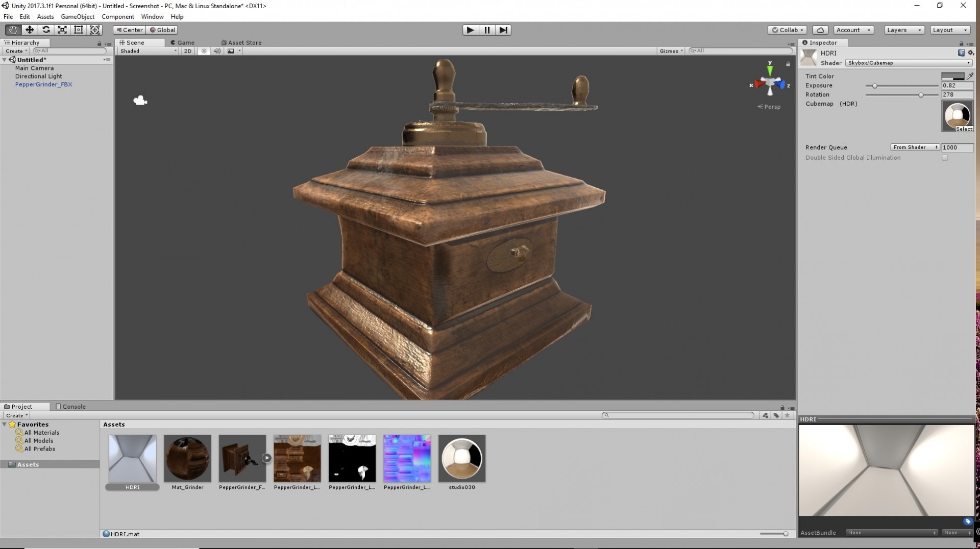Select the Rect Transform tool
The height and width of the screenshot is (549, 980).
pos(79,30)
